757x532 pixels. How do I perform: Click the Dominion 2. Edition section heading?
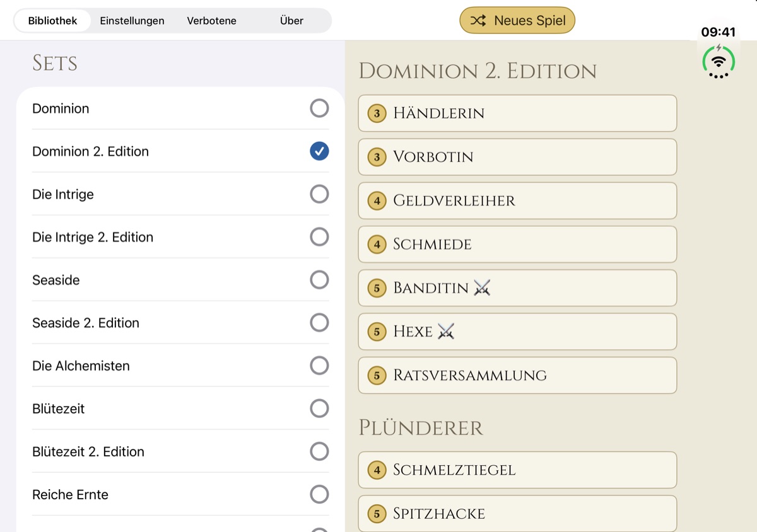pos(478,71)
